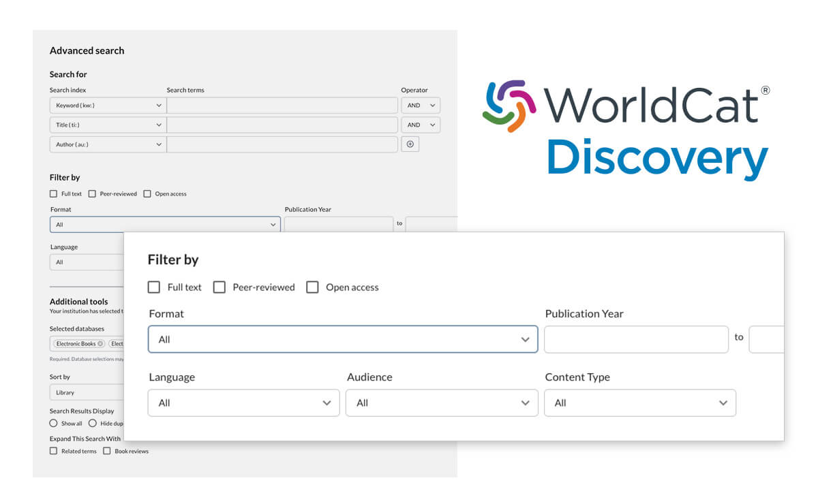Viewport: 818px width, 504px height.
Task: Enable the Full text filter checkbox
Action: pyautogui.click(x=154, y=287)
